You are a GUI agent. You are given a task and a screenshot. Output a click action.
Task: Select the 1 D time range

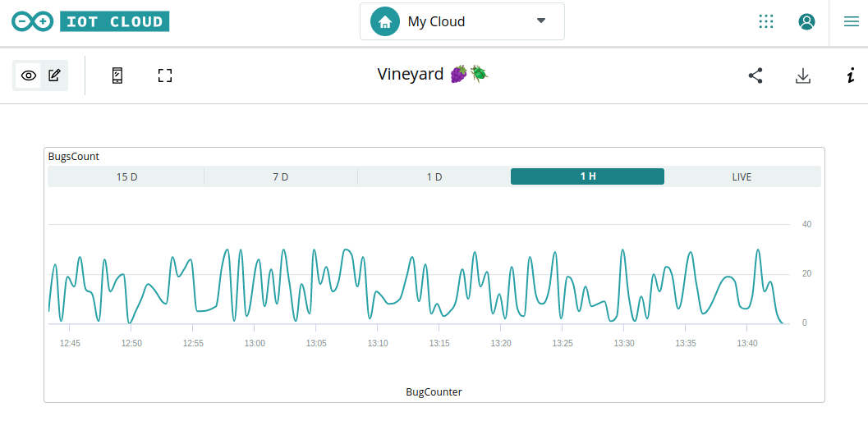pyautogui.click(x=434, y=176)
